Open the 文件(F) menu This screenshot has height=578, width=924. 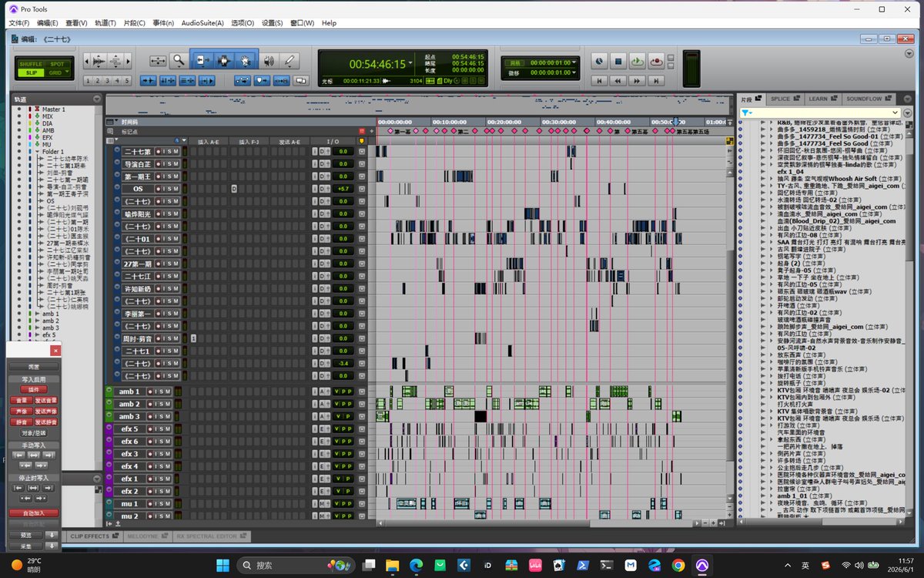(x=18, y=23)
